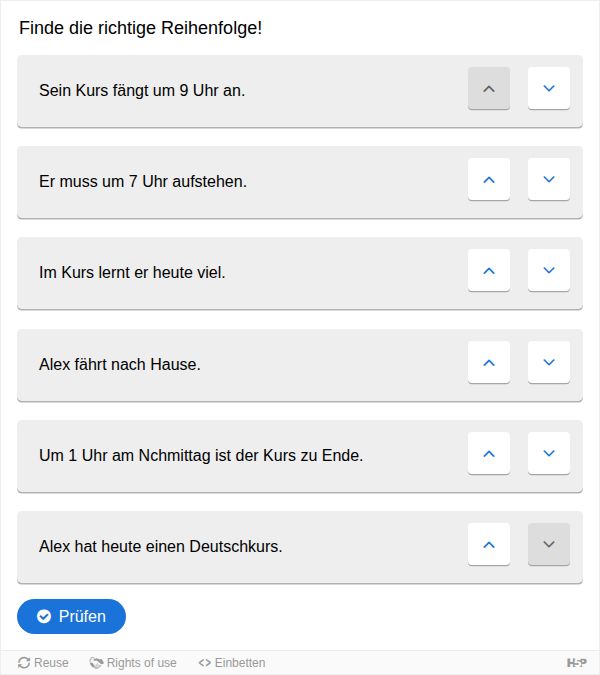Viewport: 600px width, 675px height.
Task: Move 'Um 1 Uhr am Nchmittag' sentence down
Action: pyautogui.click(x=548, y=454)
